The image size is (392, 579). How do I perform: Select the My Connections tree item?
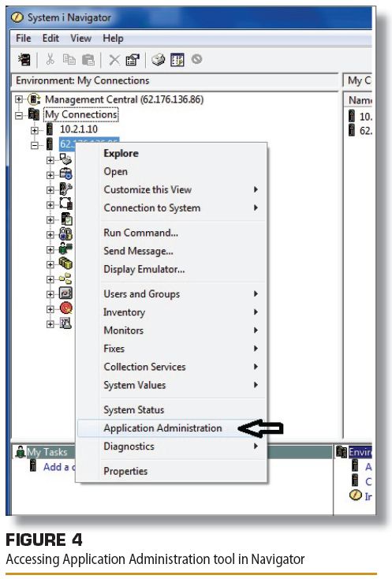click(x=80, y=115)
